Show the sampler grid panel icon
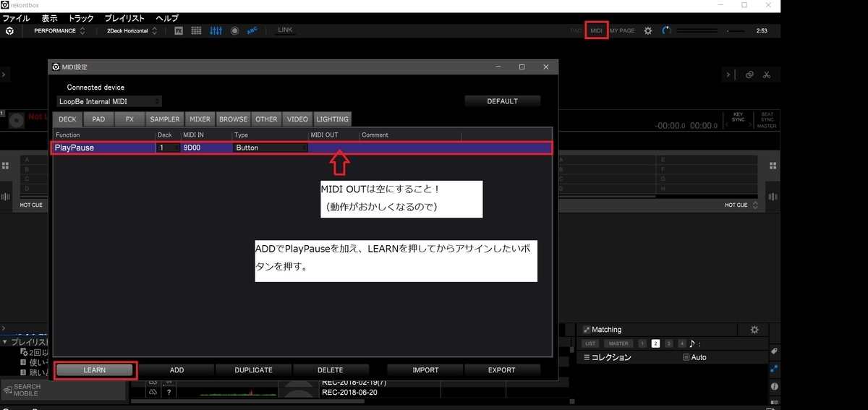Image resolution: width=868 pixels, height=410 pixels. click(197, 31)
